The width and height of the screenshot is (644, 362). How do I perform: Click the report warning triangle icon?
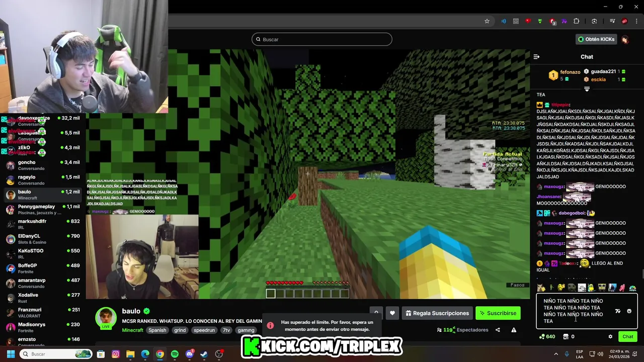pos(514,330)
